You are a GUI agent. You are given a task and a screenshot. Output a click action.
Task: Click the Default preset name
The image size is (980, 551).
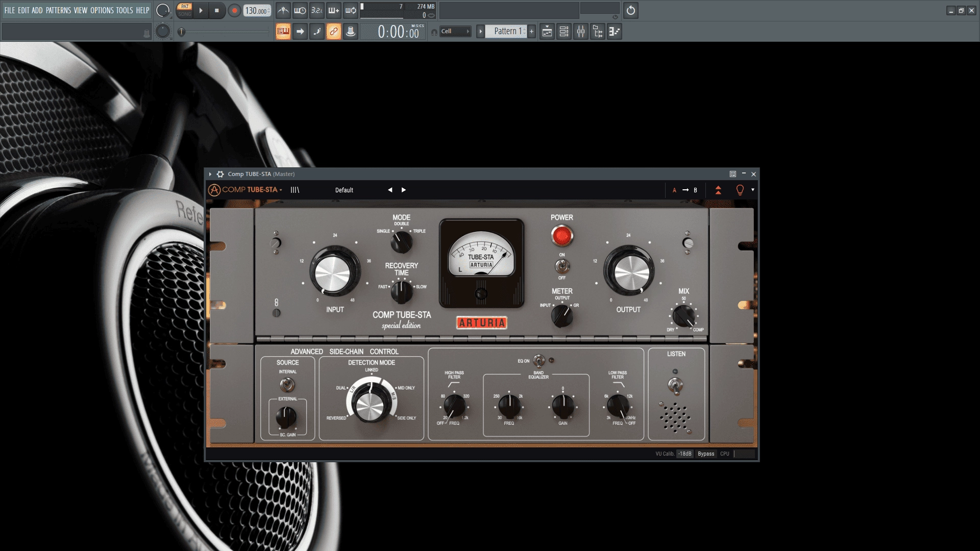[344, 190]
